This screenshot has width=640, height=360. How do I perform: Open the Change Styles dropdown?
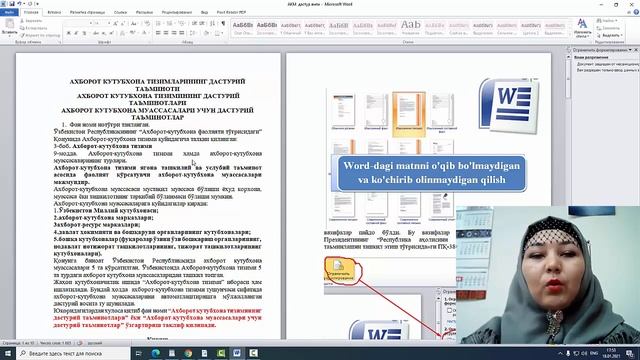[x=582, y=28]
